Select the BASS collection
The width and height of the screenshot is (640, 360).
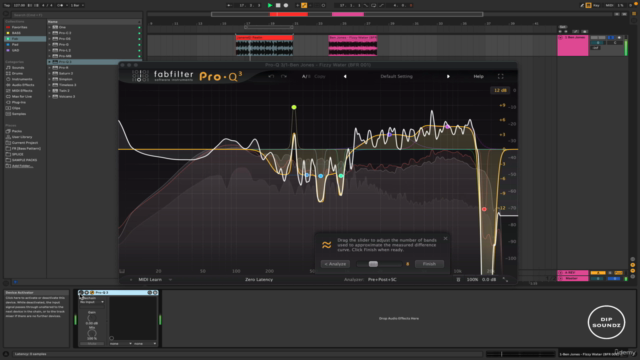point(16,33)
